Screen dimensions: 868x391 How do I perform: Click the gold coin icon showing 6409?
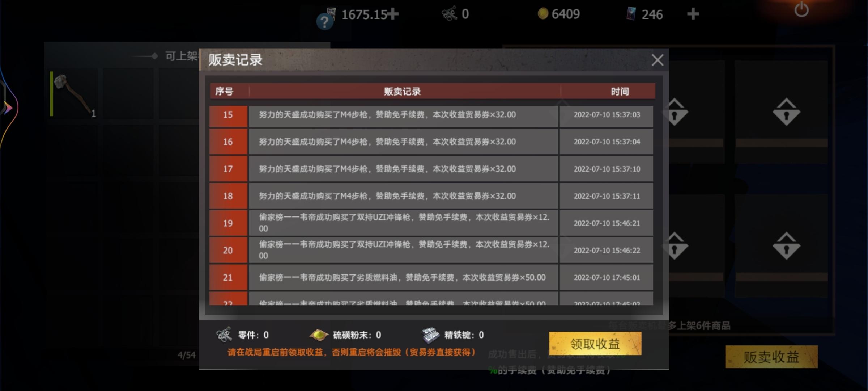[x=542, y=14]
